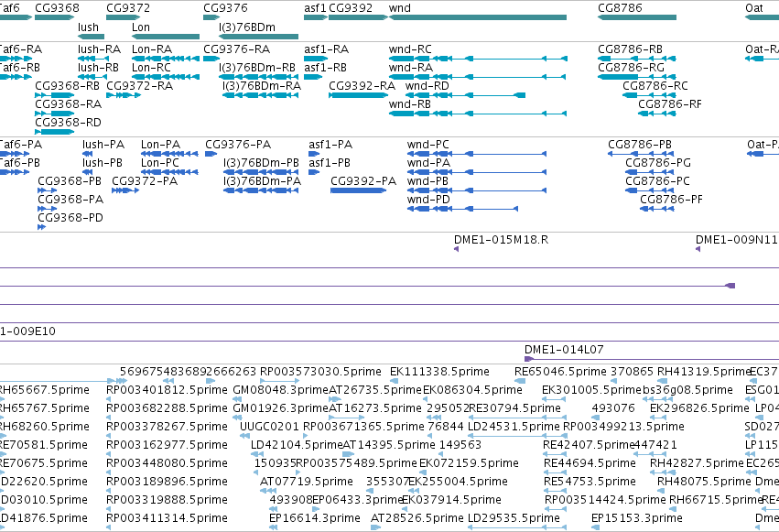Select protein l(3)76BDm-PB
This screenshot has width=779, height=532.
tap(261, 172)
